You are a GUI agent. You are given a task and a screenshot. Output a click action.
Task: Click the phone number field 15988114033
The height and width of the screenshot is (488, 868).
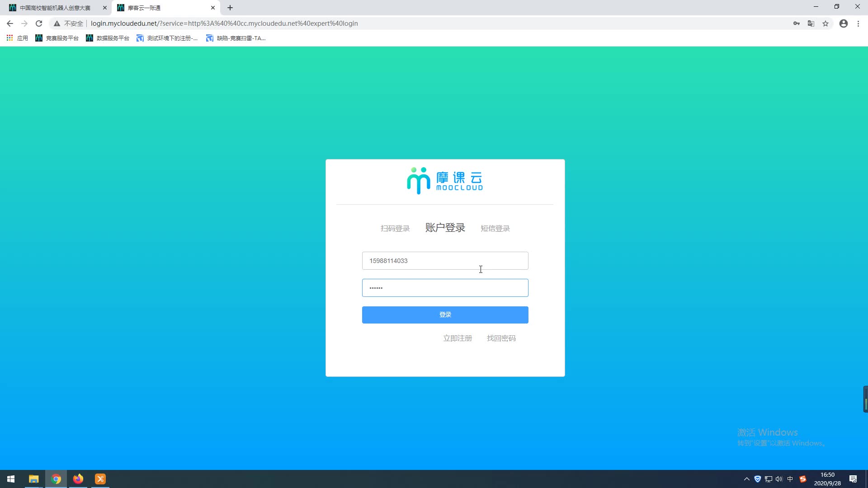445,261
